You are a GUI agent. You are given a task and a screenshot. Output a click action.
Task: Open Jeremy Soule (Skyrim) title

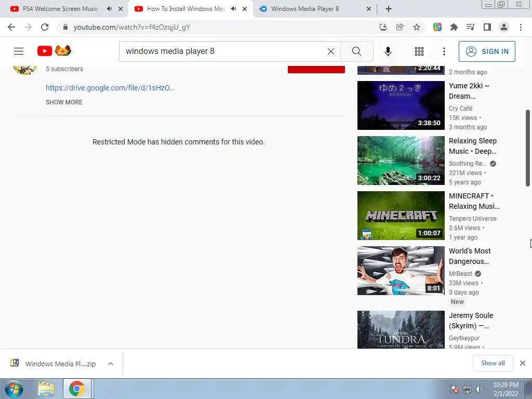coord(471,320)
